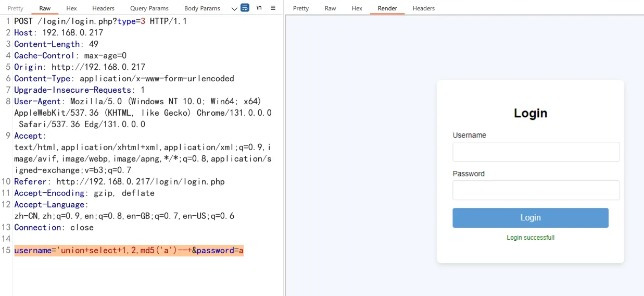Click the Host: 192.168.0.217 header line
The height and width of the screenshot is (296, 644).
tap(59, 33)
